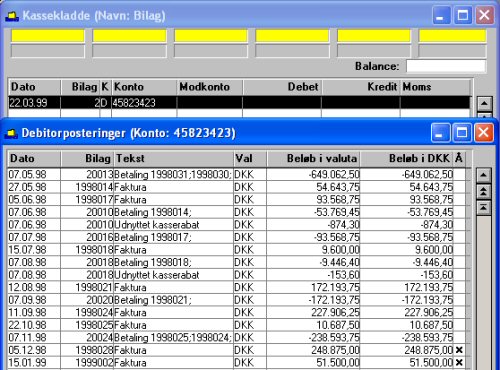The width and height of the screenshot is (500, 370).
Task: Click the Debitorposteringer window title icon
Action: pyautogui.click(x=11, y=133)
